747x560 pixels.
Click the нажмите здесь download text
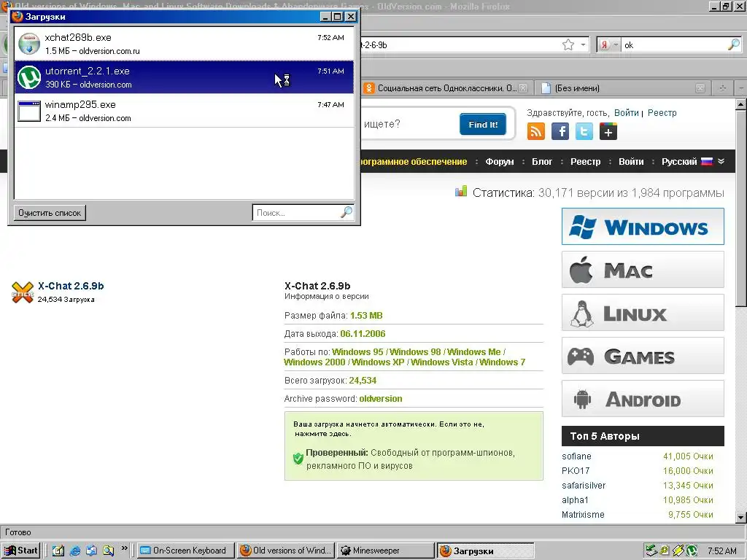tap(322, 434)
